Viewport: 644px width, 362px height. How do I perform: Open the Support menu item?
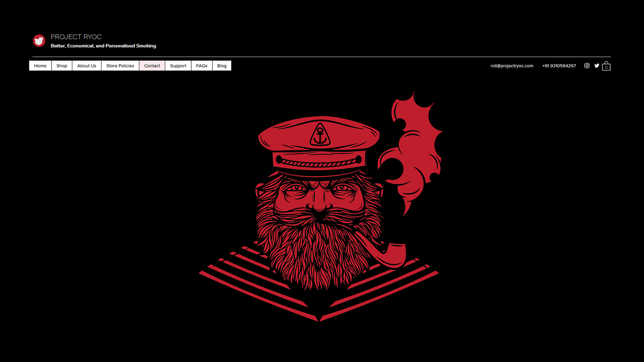[178, 66]
